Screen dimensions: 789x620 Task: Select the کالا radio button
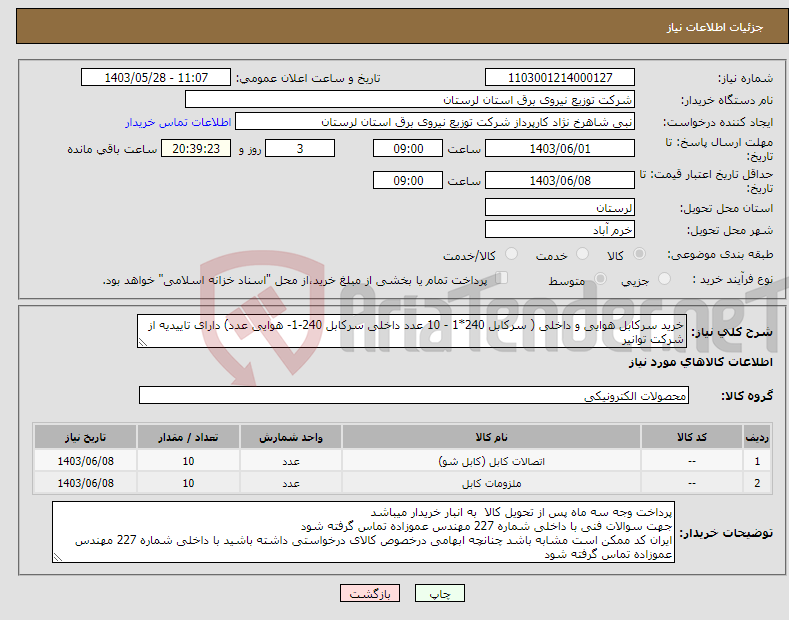coord(639,254)
